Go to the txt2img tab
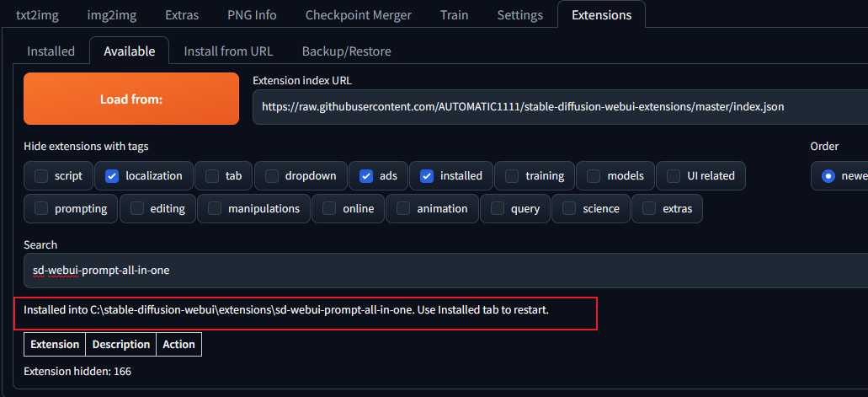This screenshot has height=397, width=868. coord(37,15)
